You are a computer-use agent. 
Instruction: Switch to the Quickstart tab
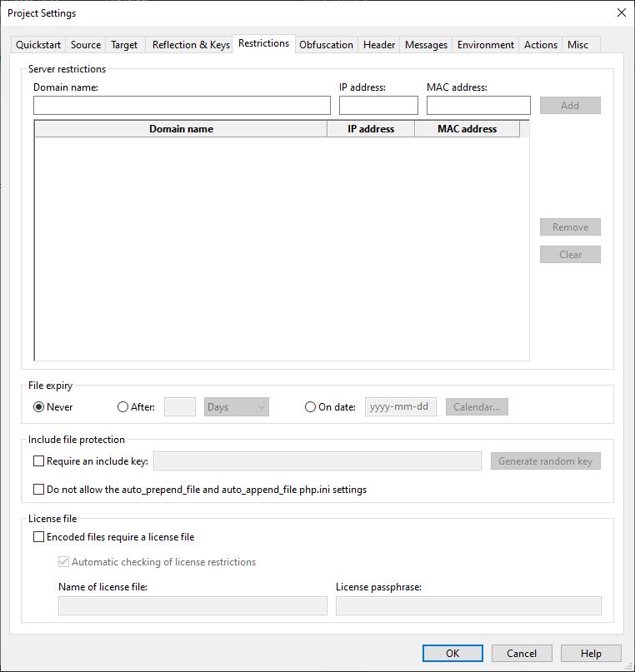pyautogui.click(x=38, y=45)
